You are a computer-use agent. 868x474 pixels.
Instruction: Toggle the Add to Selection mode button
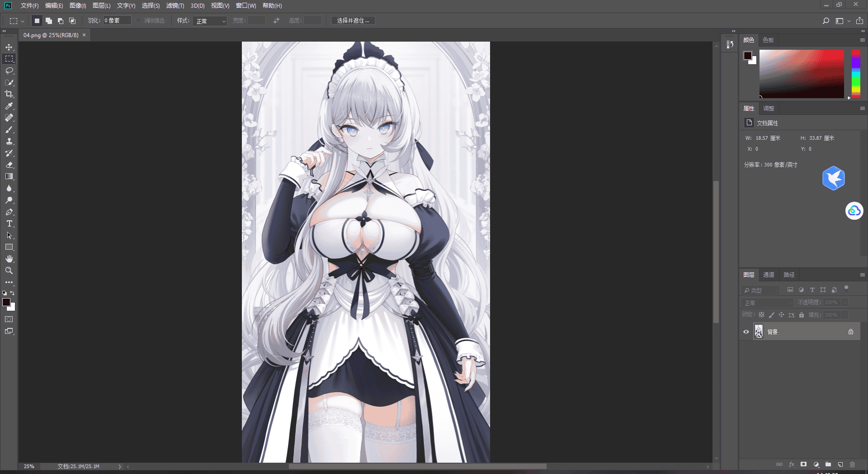(x=49, y=21)
